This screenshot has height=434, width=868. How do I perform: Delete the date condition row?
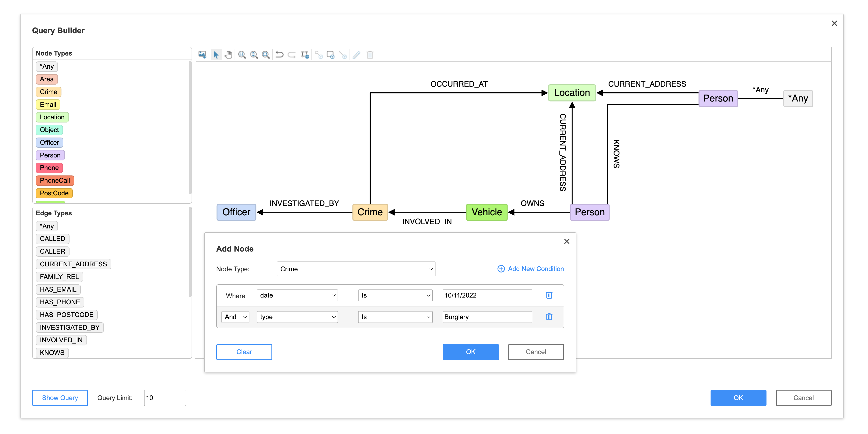pyautogui.click(x=549, y=295)
